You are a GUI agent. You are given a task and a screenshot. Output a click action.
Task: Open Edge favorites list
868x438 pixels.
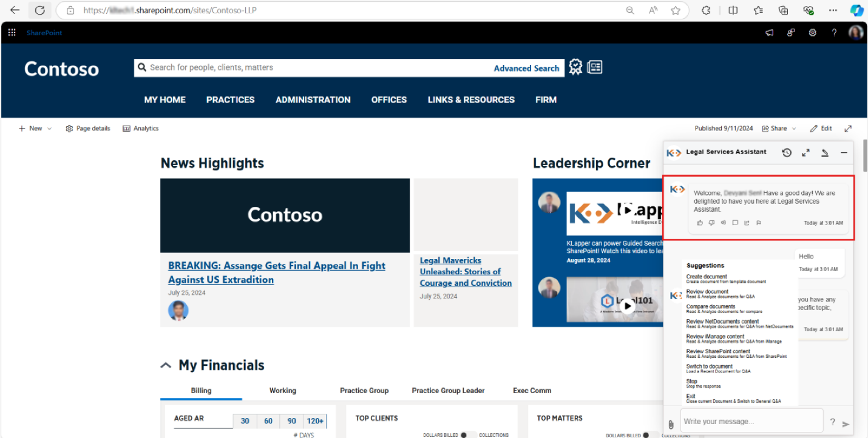tap(758, 10)
